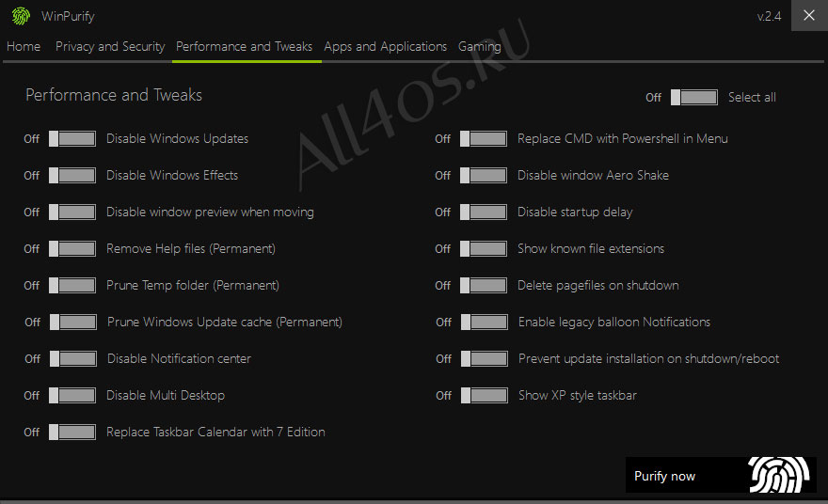Open the Gaming tab

point(480,46)
